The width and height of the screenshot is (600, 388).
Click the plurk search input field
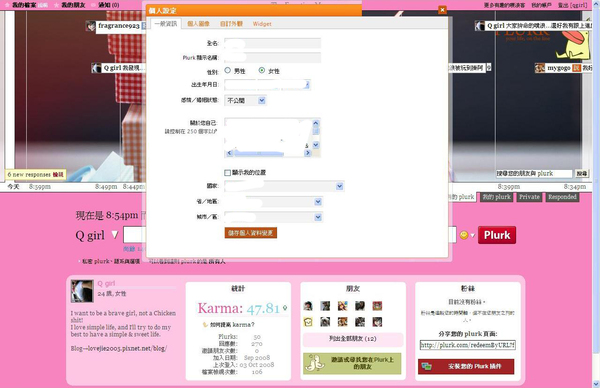[534, 174]
